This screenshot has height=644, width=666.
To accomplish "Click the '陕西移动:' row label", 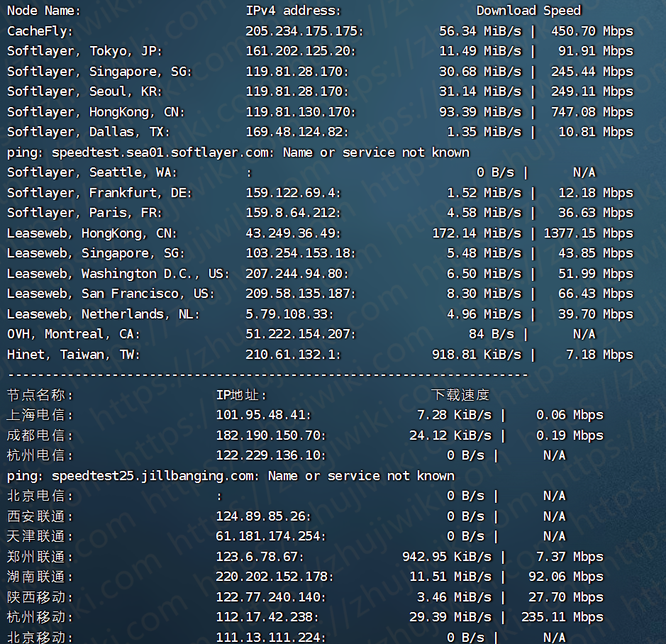I will (x=40, y=597).
